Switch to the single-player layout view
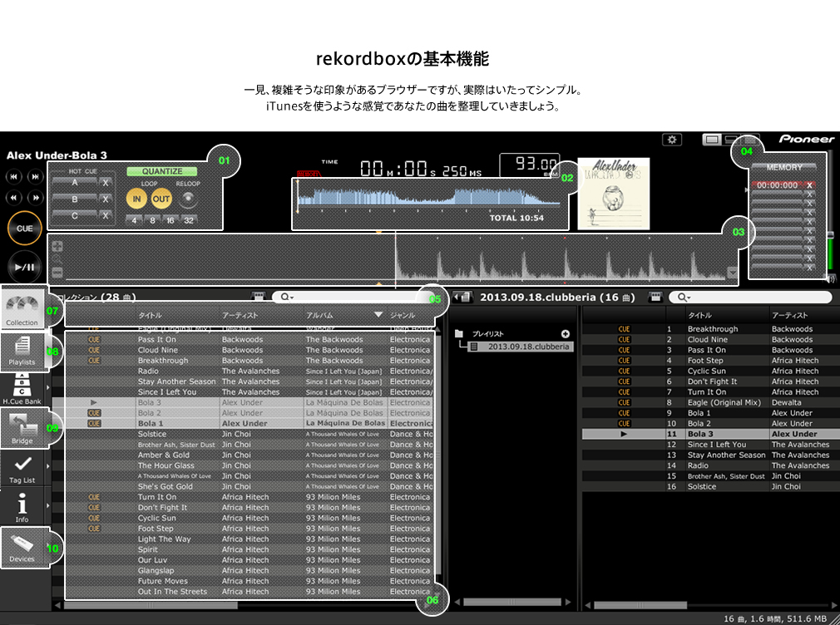 [x=712, y=140]
